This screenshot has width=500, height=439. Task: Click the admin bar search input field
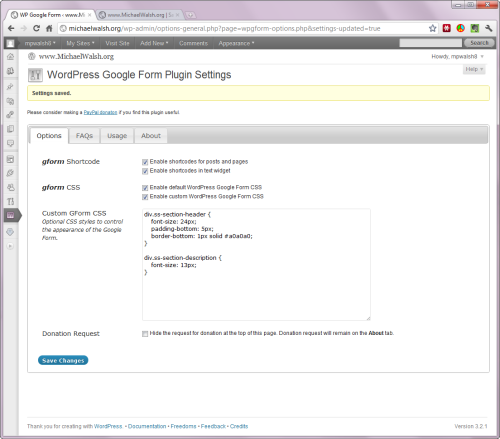[x=431, y=43]
